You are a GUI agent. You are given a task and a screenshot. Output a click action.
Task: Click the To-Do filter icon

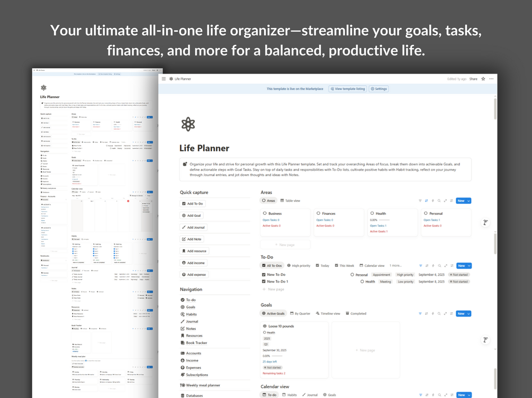pos(420,266)
